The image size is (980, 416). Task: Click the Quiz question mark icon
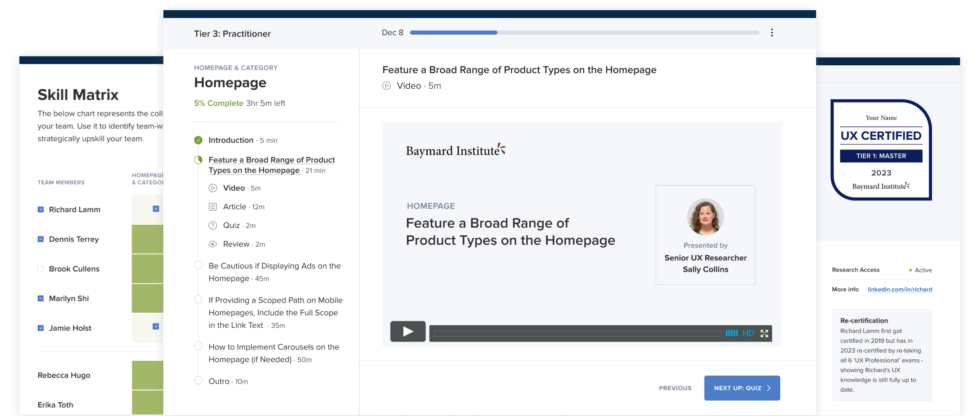point(213,226)
